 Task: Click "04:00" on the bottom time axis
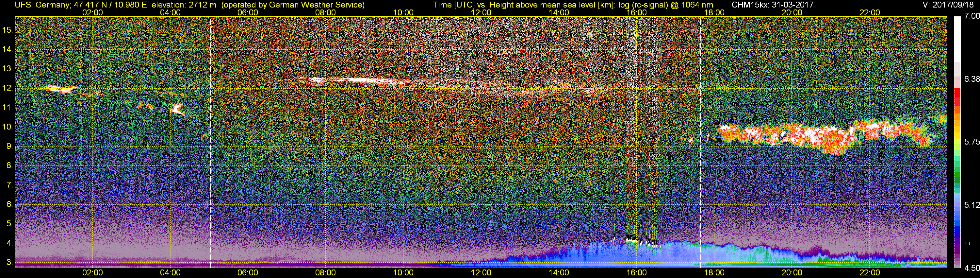click(x=170, y=273)
